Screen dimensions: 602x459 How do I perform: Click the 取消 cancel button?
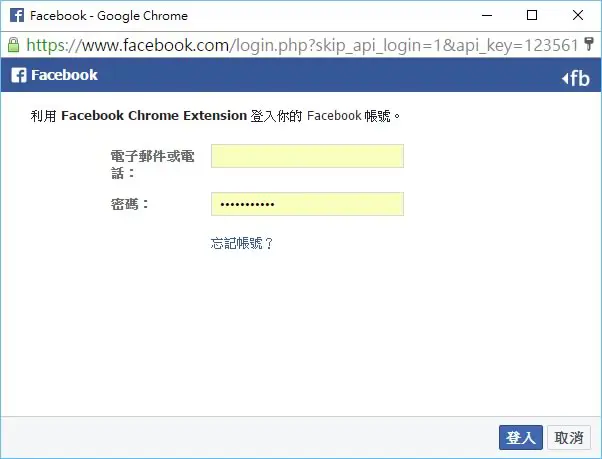point(569,438)
